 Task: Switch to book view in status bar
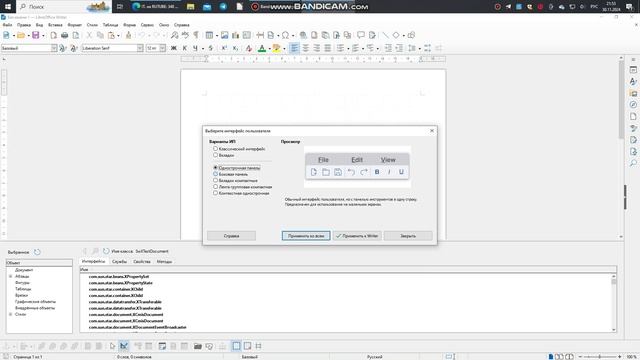point(570,357)
